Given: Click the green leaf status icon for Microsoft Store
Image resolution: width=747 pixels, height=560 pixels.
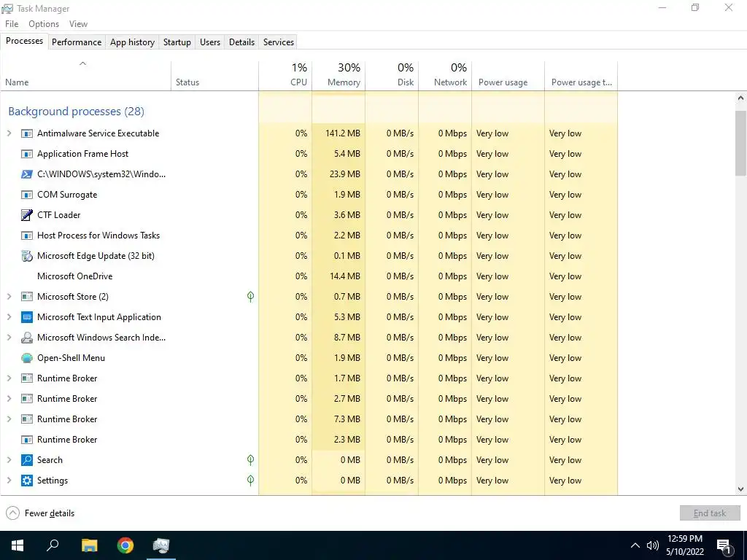Looking at the screenshot, I should click(251, 297).
